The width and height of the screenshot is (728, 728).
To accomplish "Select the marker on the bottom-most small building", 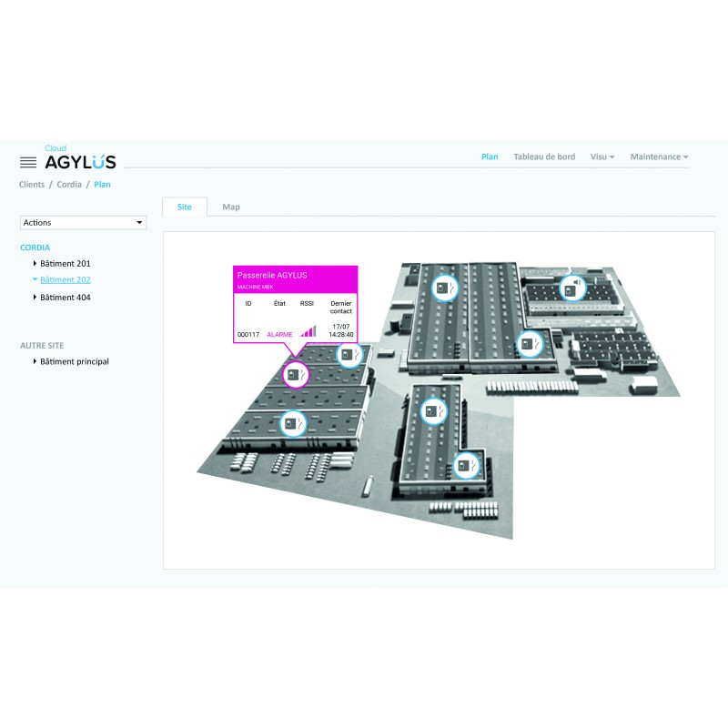I will (467, 465).
